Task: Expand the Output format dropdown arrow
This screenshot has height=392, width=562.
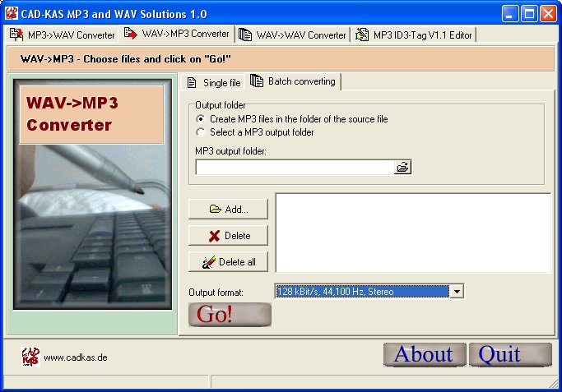Action: [457, 292]
